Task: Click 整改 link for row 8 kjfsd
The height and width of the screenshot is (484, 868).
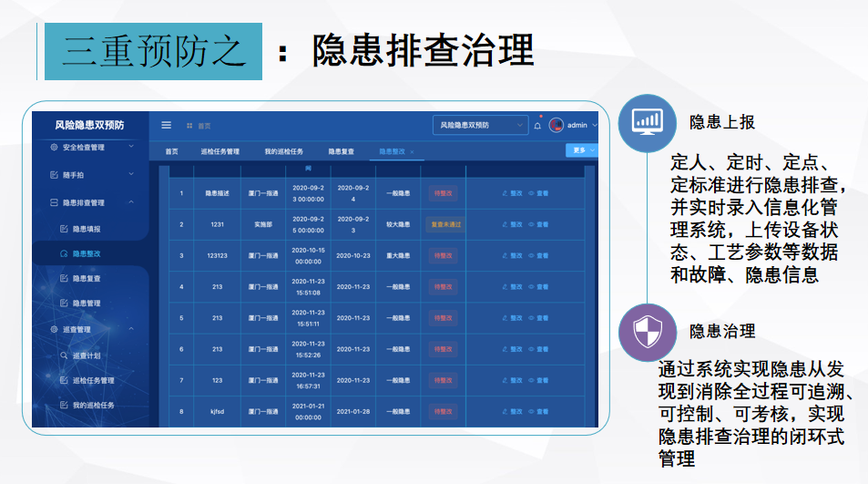Action: pos(512,411)
